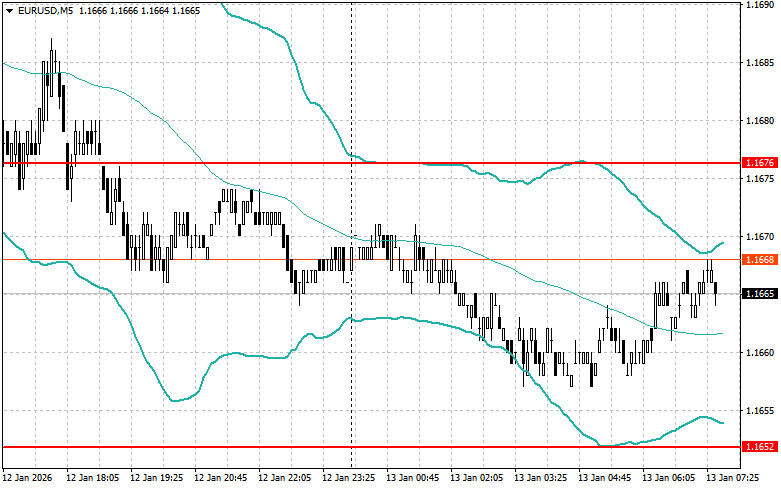Select the orange 1.1668 price level label
The height and width of the screenshot is (489, 781).
tap(760, 259)
